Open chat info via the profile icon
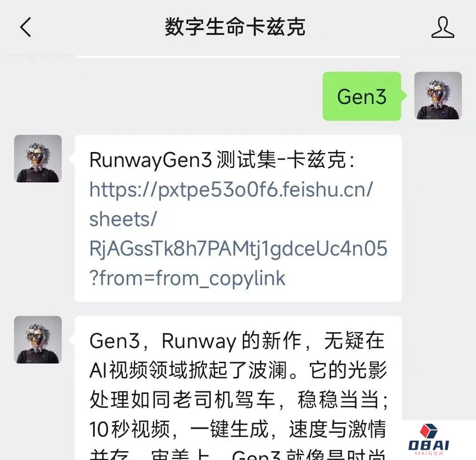The image size is (476, 460). [443, 27]
